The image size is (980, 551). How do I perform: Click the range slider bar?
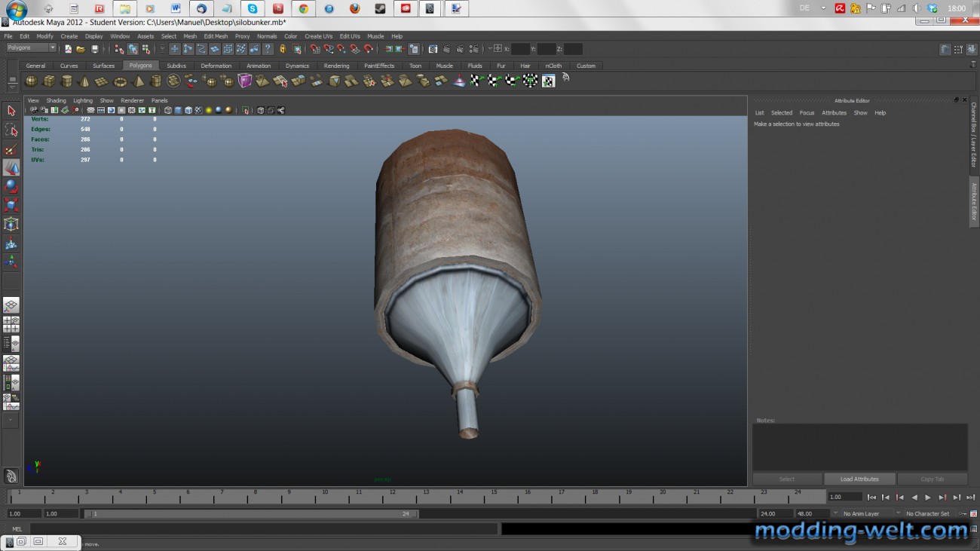252,514
